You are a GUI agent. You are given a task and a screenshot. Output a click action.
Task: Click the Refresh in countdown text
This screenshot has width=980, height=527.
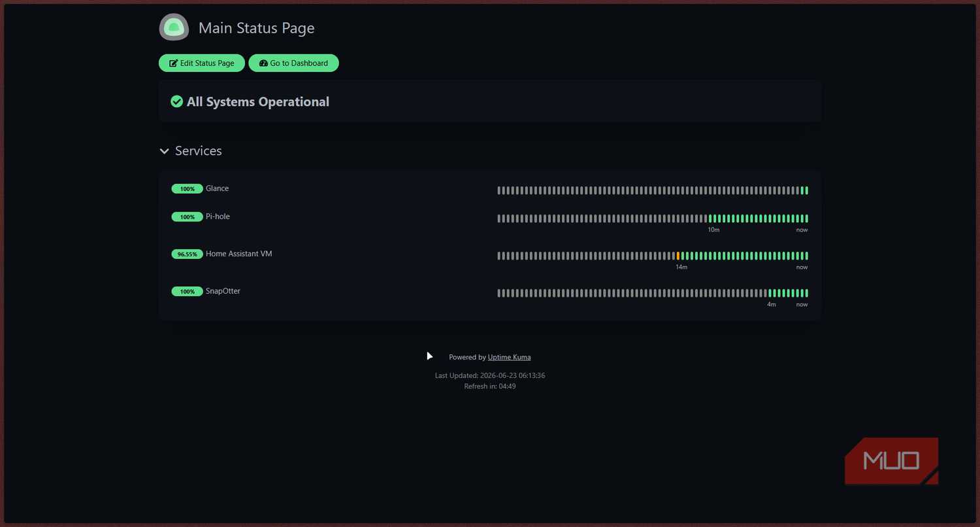[x=490, y=386]
